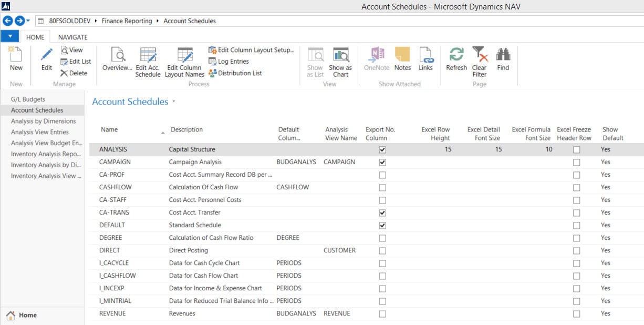
Task: Check Export No. Column for CASHFLOW
Action: [x=382, y=187]
